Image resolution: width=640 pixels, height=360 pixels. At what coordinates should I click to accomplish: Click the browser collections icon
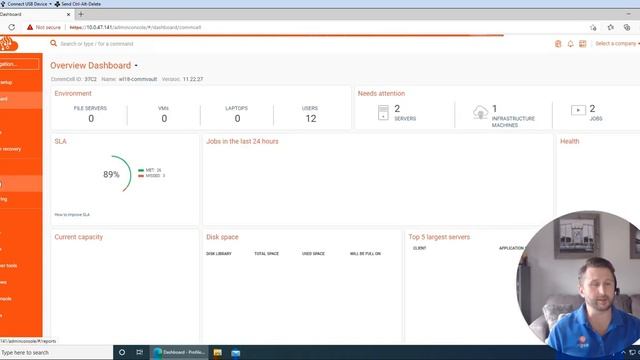[627, 27]
